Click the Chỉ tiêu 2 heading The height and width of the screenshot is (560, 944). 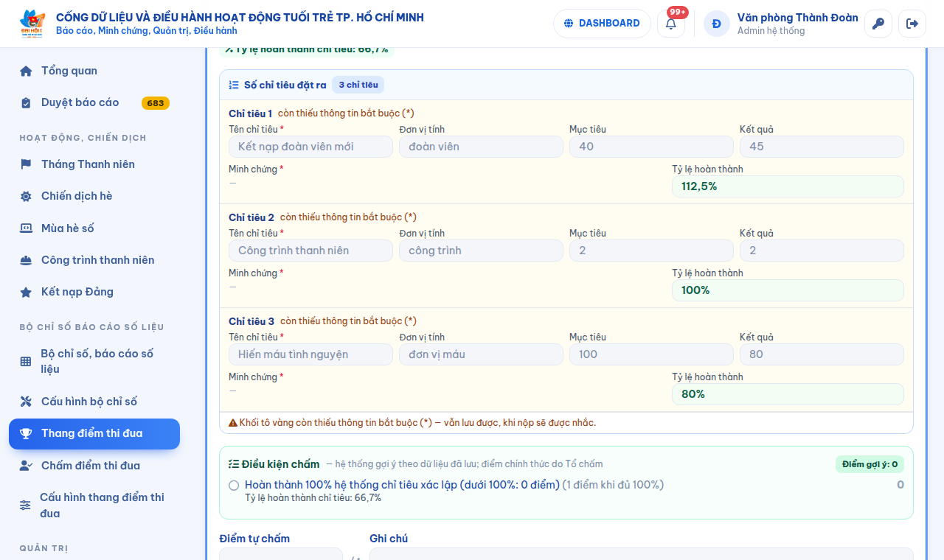pyautogui.click(x=251, y=217)
